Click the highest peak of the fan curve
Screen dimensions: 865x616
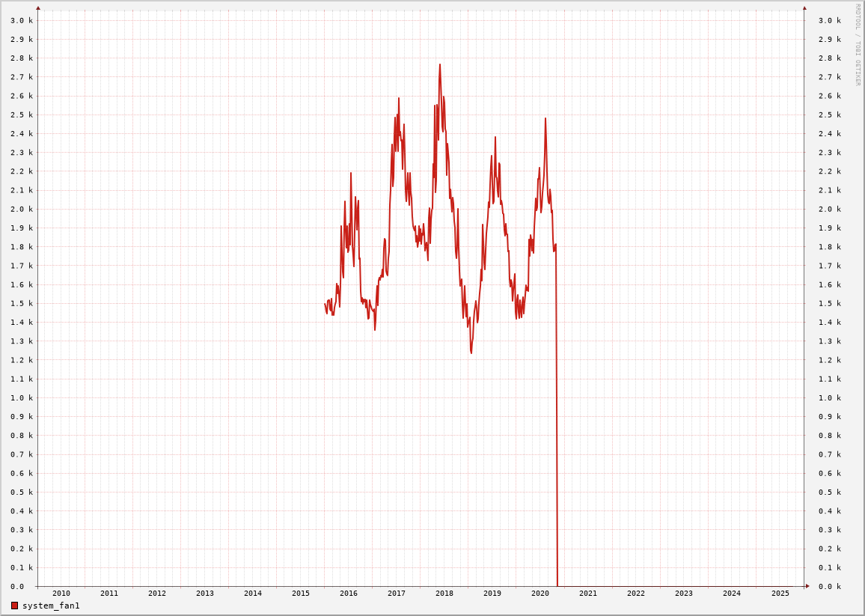click(440, 65)
